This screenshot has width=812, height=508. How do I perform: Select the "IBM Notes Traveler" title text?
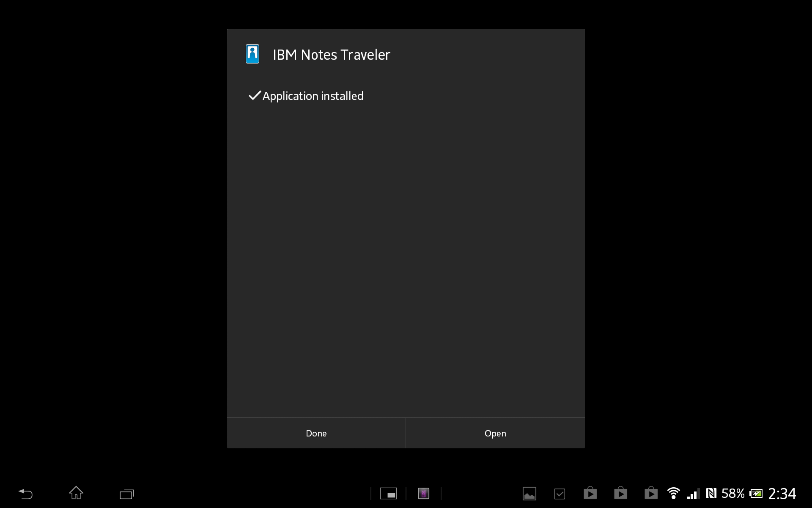tap(332, 55)
